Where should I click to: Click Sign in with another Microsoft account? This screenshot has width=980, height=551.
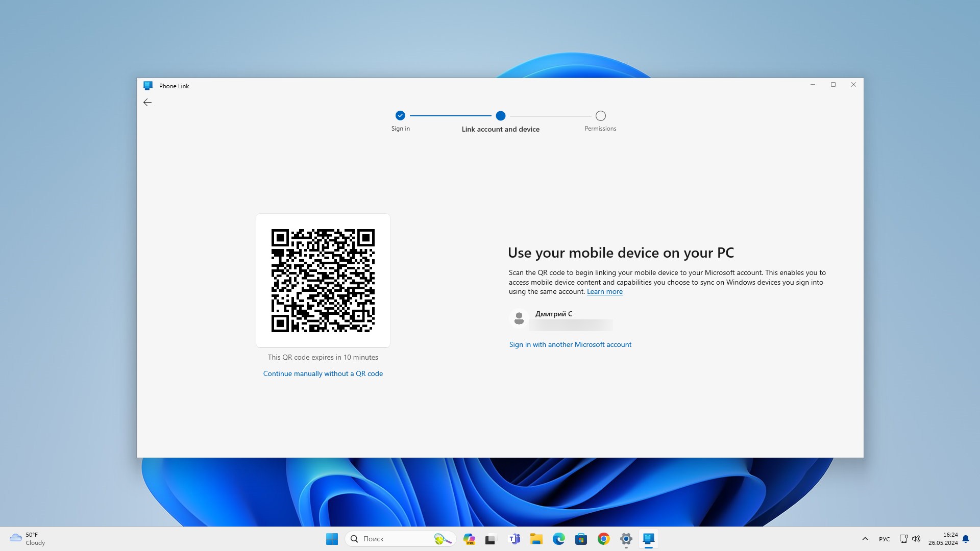click(x=570, y=344)
